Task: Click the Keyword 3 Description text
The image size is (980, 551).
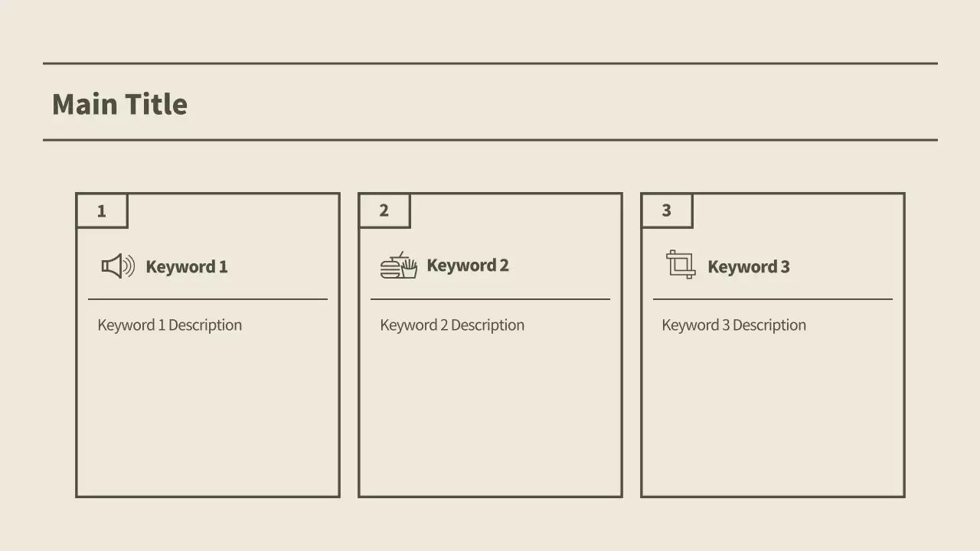Action: [733, 325]
